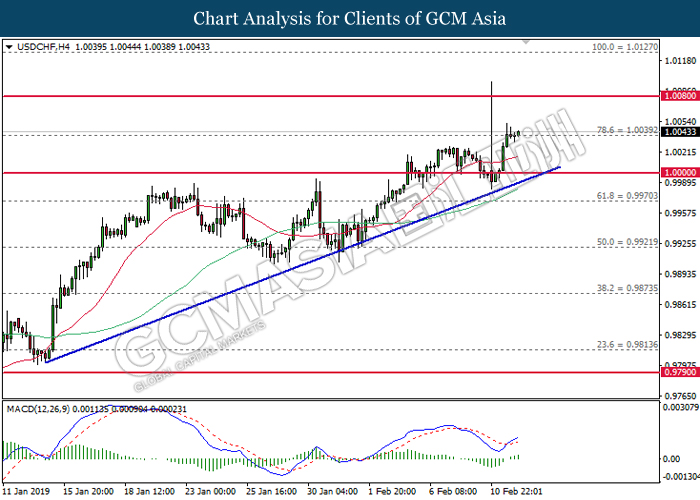Click MACD scale value 0.003079
The width and height of the screenshot is (700, 500).
680,407
